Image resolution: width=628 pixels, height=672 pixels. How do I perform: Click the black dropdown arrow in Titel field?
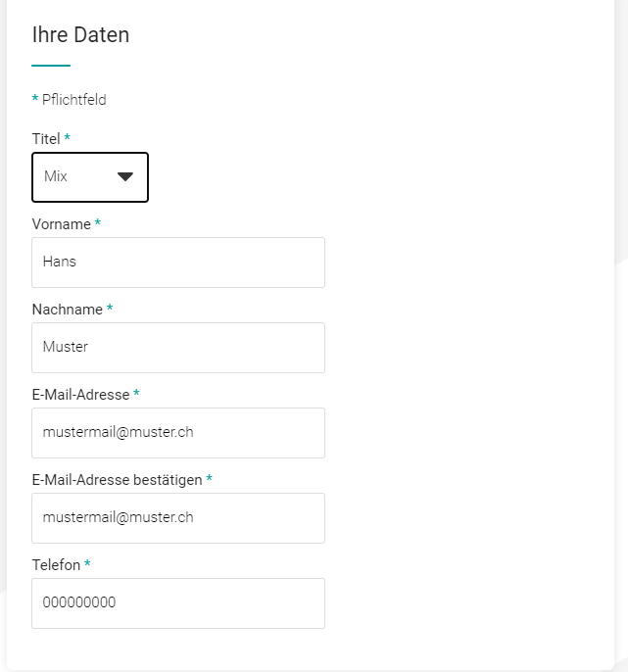(x=125, y=176)
